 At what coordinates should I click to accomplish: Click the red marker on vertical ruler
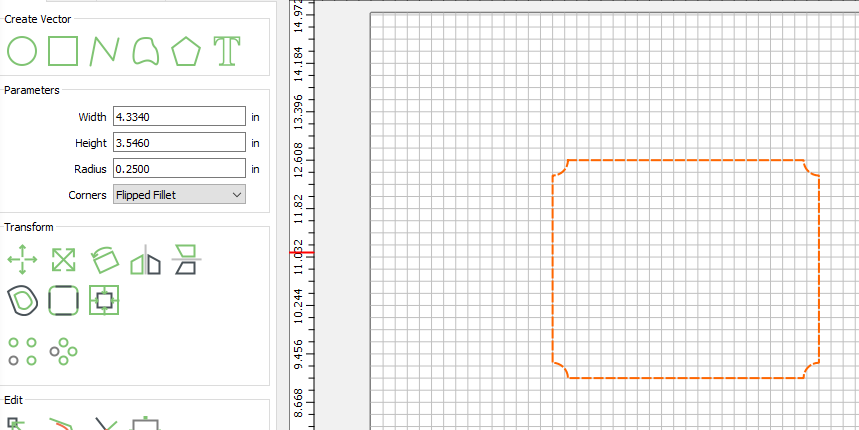coord(301,253)
